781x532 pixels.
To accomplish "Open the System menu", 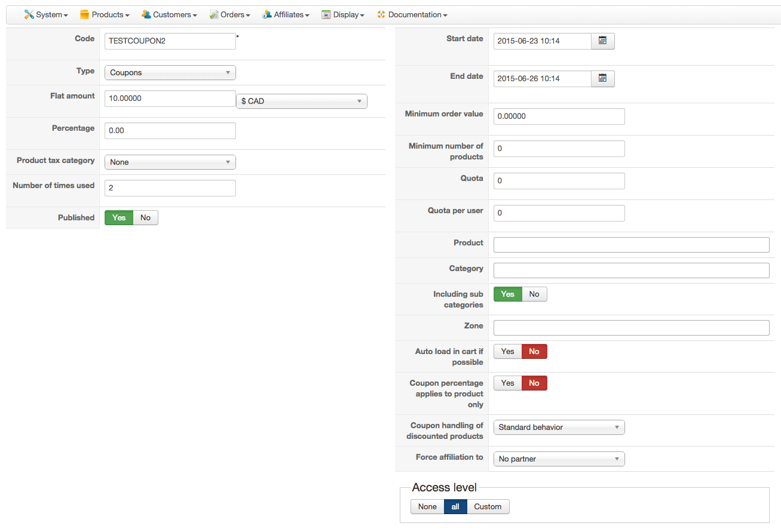I will (46, 14).
